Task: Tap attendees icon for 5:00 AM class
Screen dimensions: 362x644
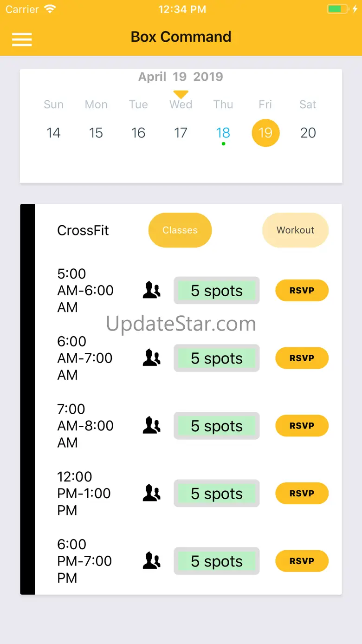Action: coord(151,290)
